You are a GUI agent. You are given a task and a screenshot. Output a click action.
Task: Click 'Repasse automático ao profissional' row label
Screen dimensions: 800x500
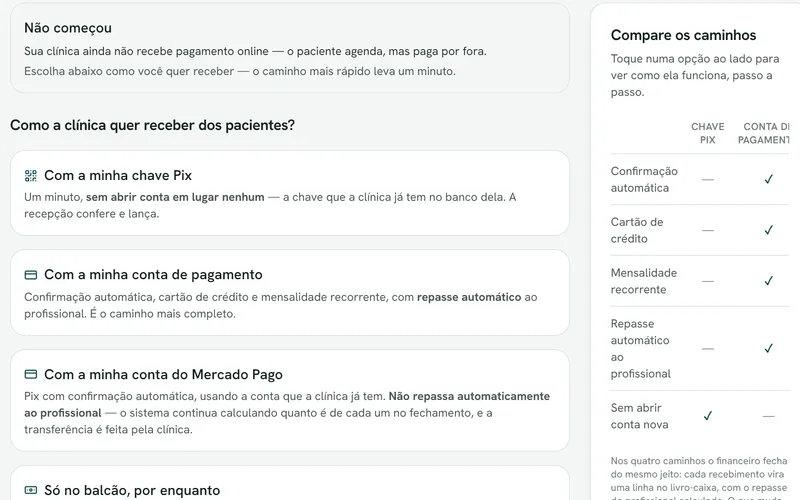(640, 348)
